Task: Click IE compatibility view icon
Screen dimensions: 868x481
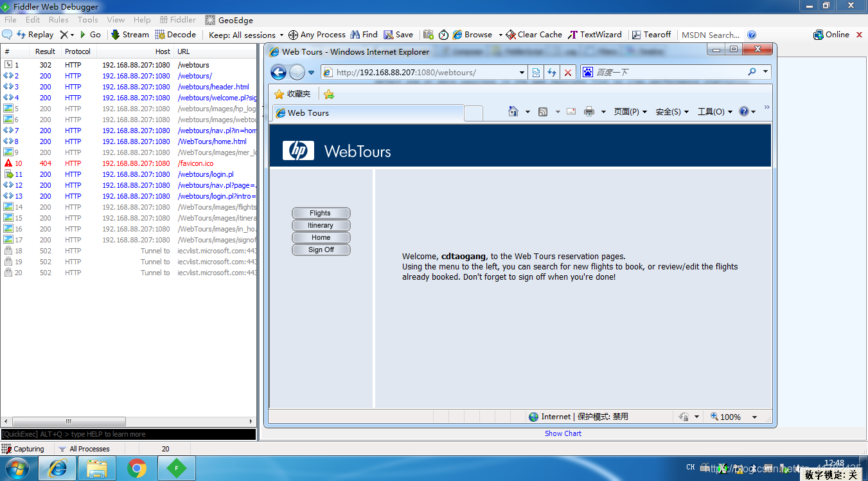Action: pyautogui.click(x=536, y=73)
